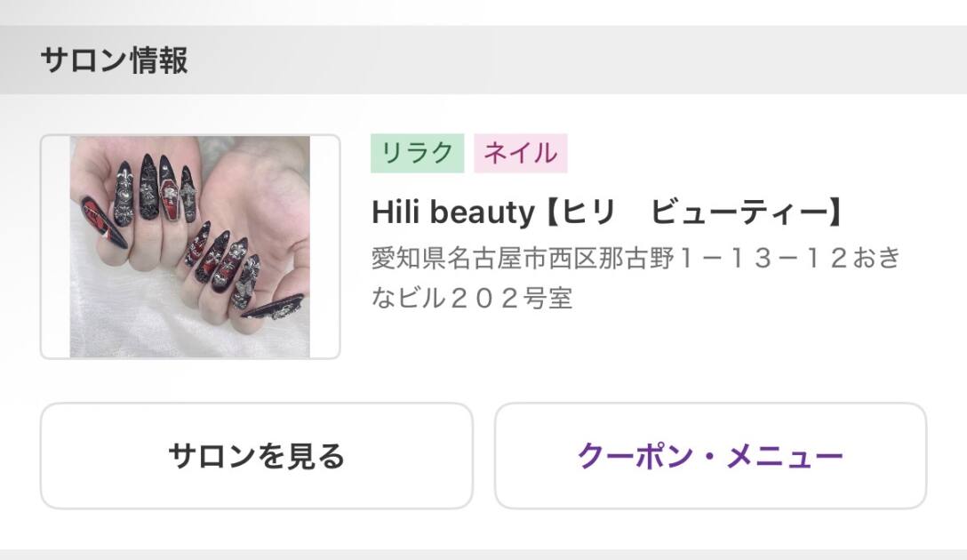Open the Hili beauty salon name link

click(x=607, y=212)
